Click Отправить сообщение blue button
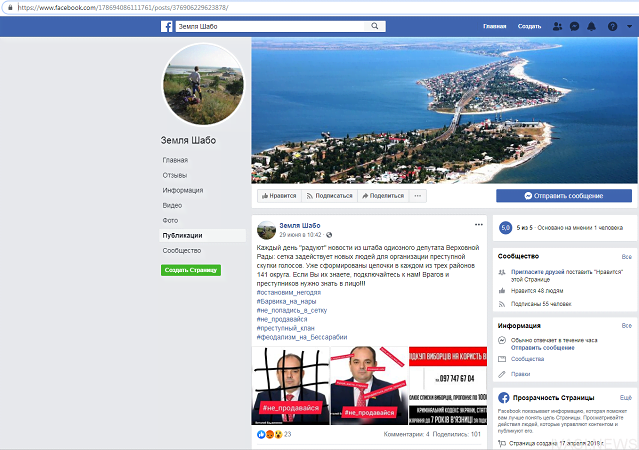The image size is (639, 450). (x=564, y=196)
